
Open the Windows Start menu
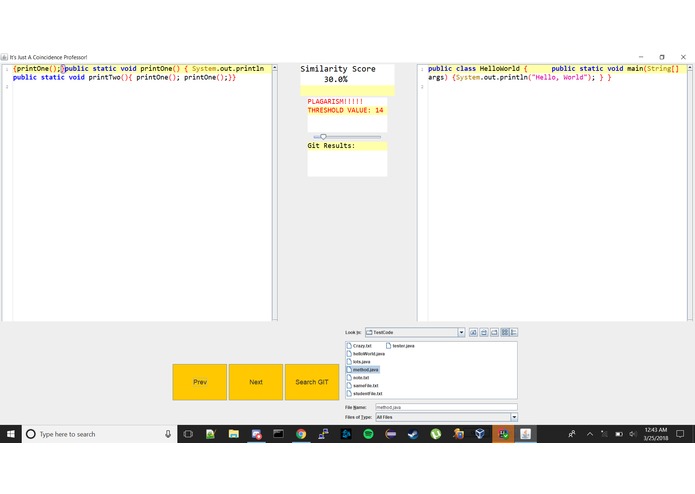(x=11, y=434)
